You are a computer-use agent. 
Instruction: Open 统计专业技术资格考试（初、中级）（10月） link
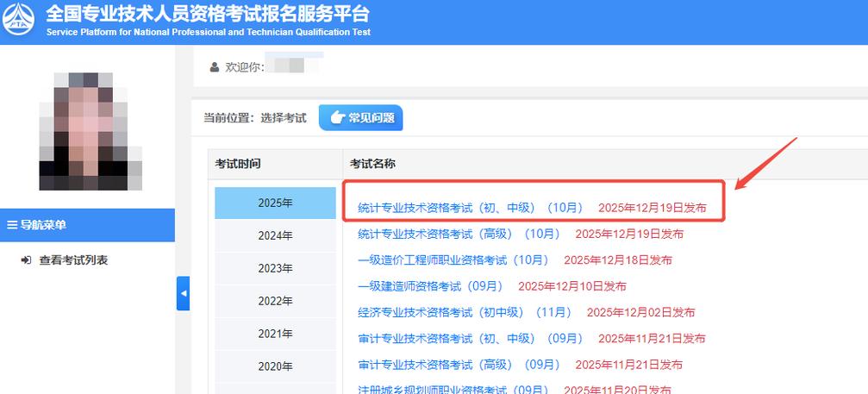pyautogui.click(x=471, y=208)
